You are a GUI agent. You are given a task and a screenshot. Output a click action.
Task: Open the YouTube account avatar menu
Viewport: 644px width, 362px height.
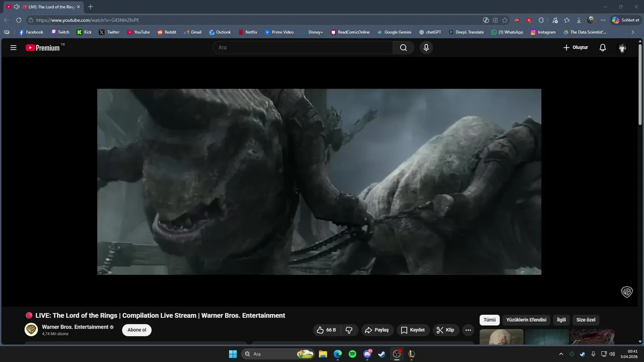(x=622, y=48)
